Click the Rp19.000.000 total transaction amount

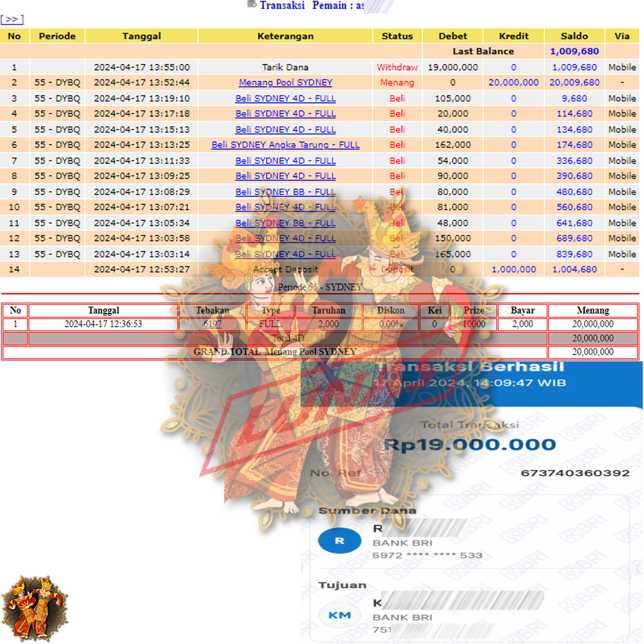pos(469,445)
